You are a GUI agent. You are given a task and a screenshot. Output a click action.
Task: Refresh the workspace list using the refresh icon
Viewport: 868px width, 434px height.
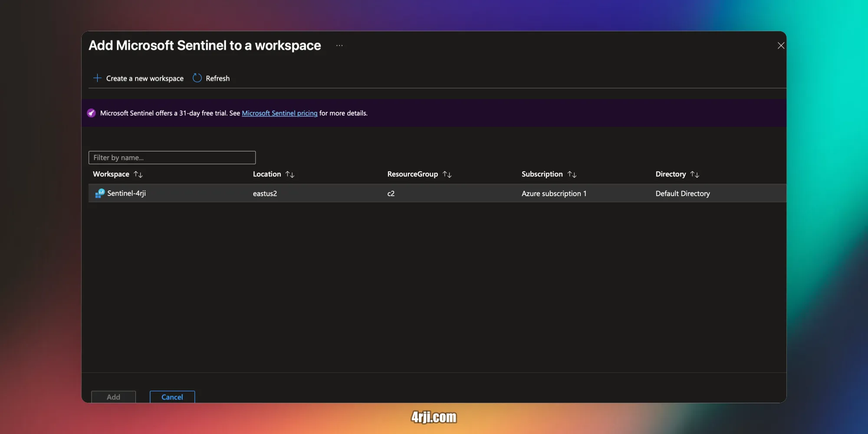tap(197, 78)
